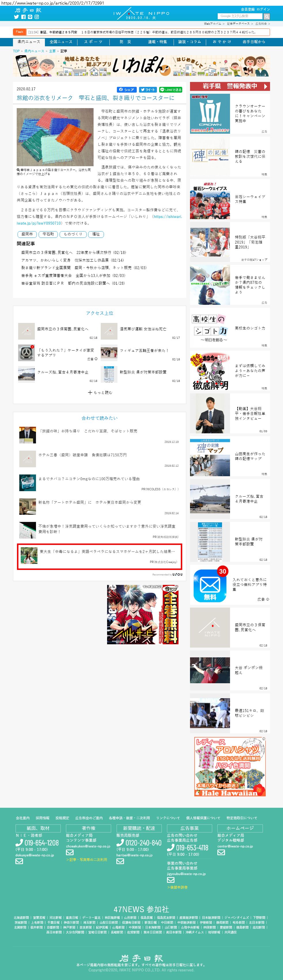Viewport: 283px width, 980px height.
Task: Click the Flash news ticker label
Action: tap(19, 32)
